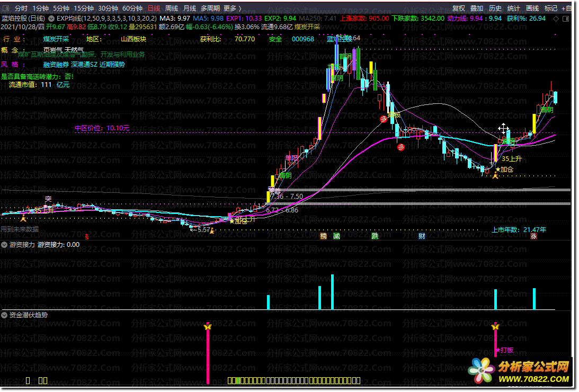Expand more periods via 更多 arrow
Viewport: 579px width, 392px height.
pos(232,8)
